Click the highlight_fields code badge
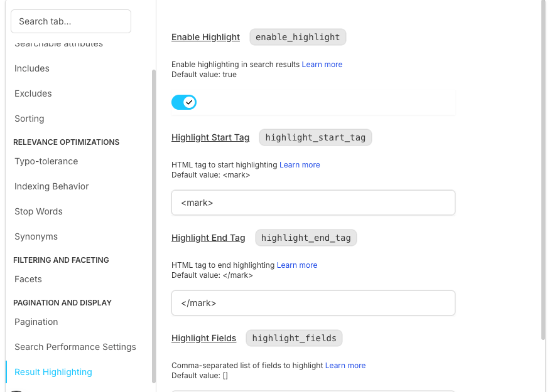This screenshot has height=392, width=552. coord(294,338)
